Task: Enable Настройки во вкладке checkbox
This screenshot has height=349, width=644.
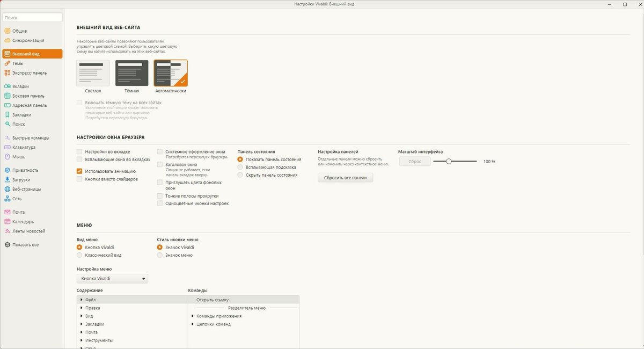Action: [79, 152]
